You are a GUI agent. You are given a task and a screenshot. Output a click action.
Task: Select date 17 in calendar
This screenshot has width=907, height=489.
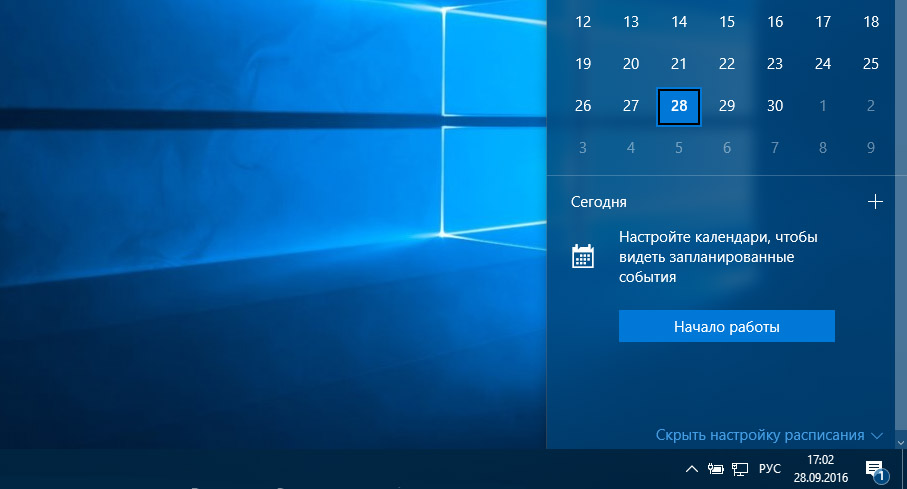click(x=823, y=22)
